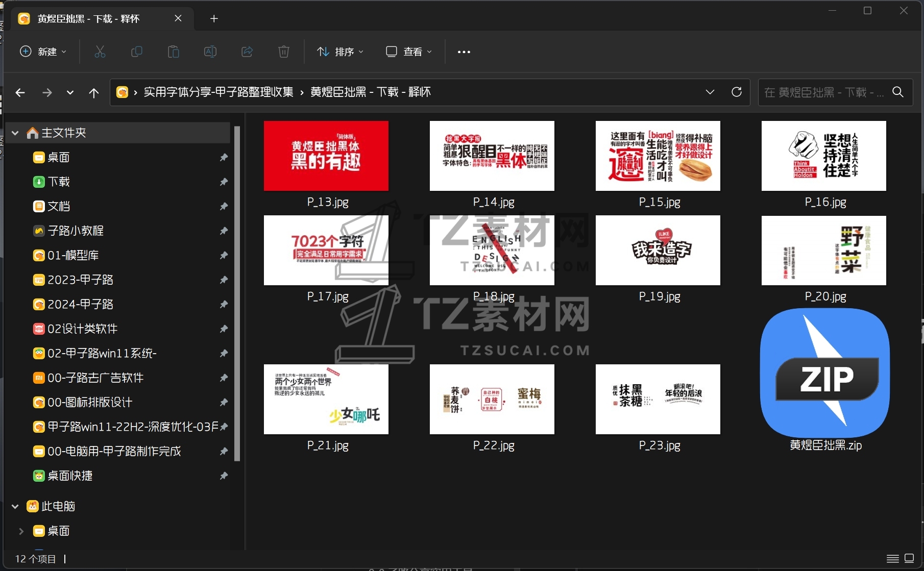Click the Delete trash can icon
This screenshot has height=571, width=924.
click(x=284, y=52)
